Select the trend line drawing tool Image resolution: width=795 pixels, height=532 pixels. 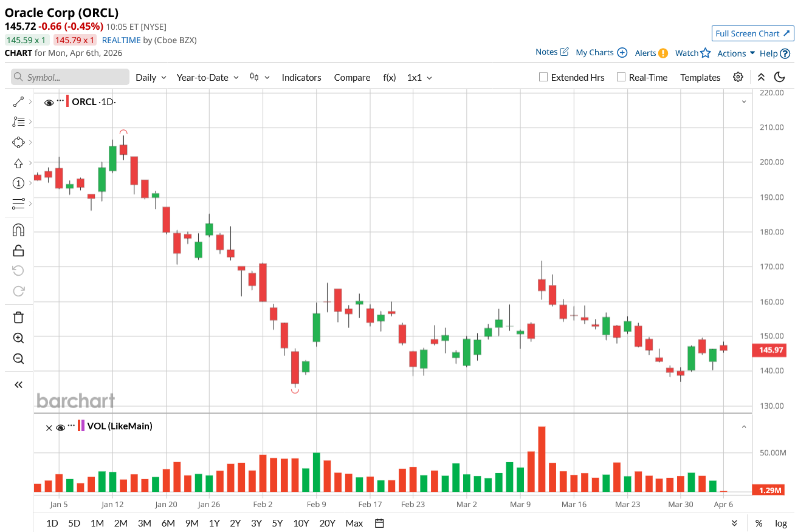click(x=18, y=101)
